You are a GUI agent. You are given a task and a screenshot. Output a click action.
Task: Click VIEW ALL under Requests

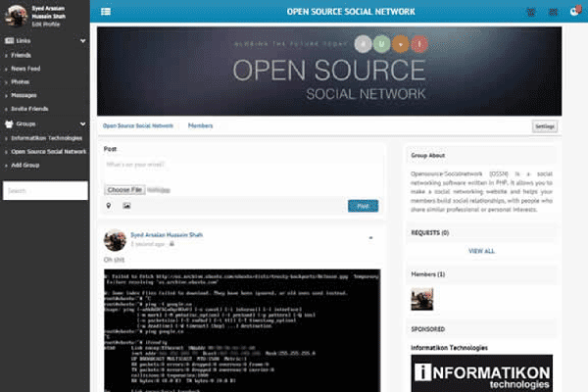point(481,251)
